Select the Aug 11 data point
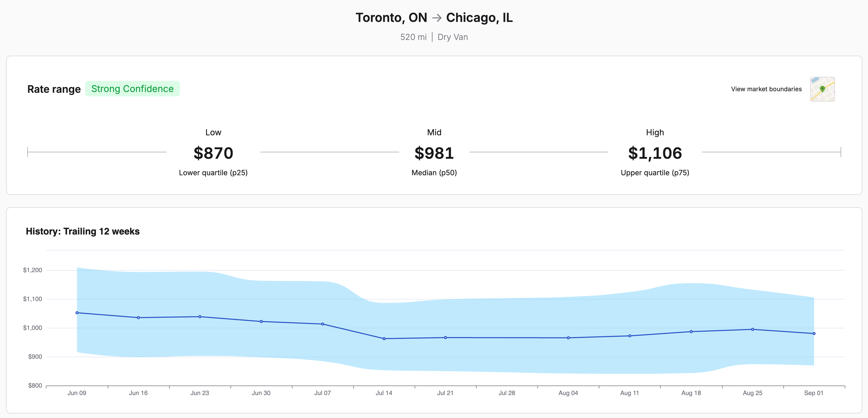The width and height of the screenshot is (868, 418). click(x=629, y=336)
